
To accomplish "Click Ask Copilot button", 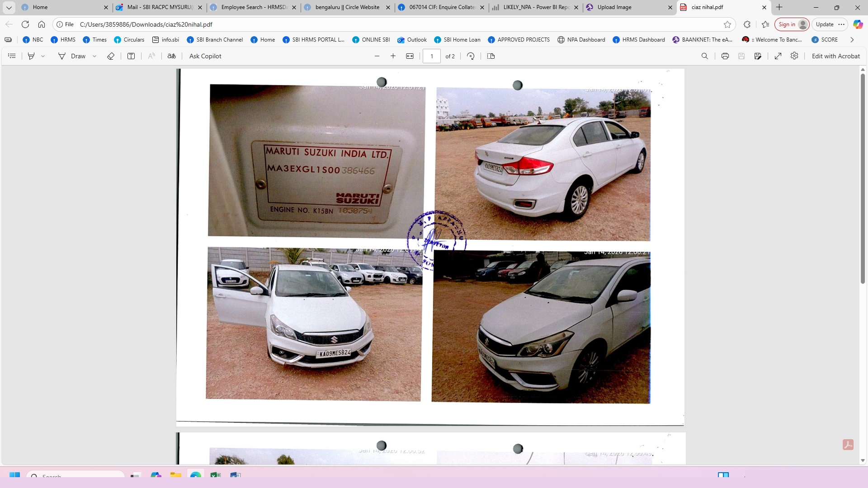I will pos(205,56).
